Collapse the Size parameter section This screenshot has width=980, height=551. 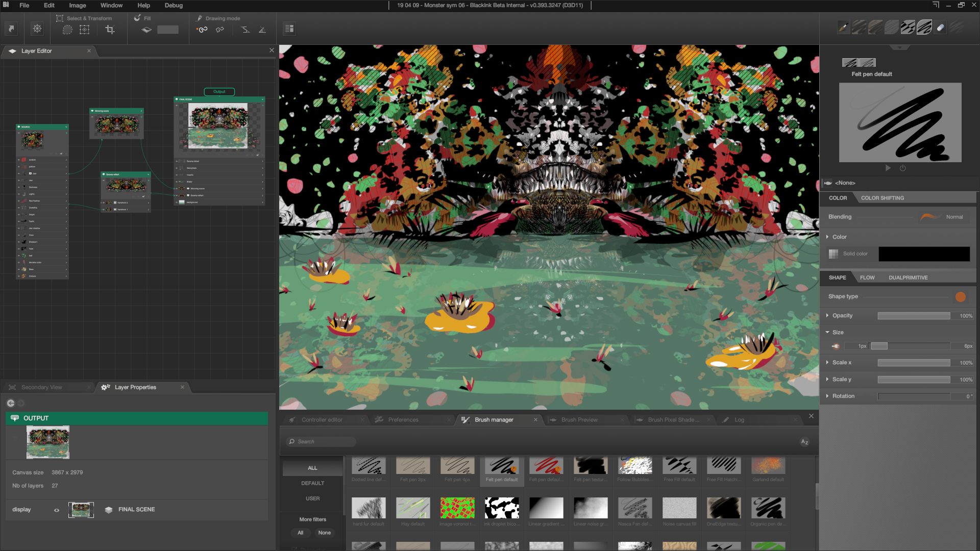(x=827, y=332)
